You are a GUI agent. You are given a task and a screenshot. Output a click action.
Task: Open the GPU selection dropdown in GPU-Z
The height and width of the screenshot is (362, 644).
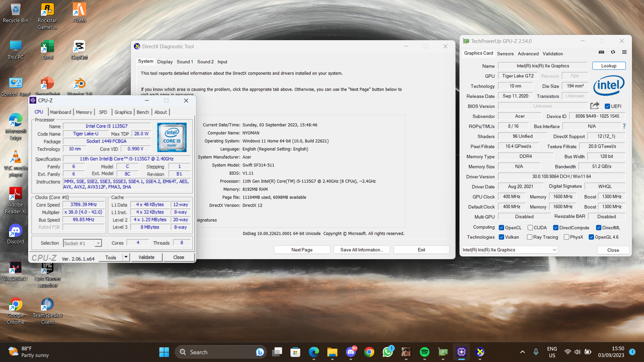(x=510, y=250)
